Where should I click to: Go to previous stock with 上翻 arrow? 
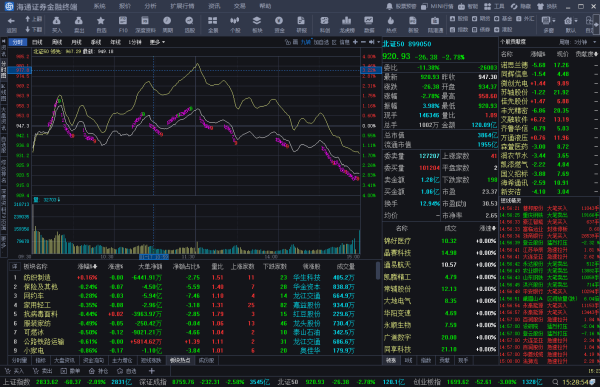point(33,19)
